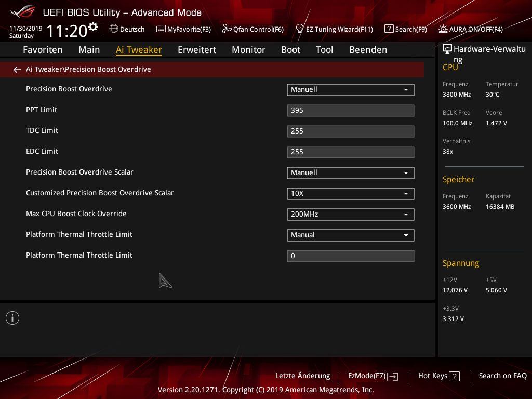Image resolution: width=532 pixels, height=399 pixels.
Task: Click the Search question mark icon
Action: pyautogui.click(x=389, y=29)
